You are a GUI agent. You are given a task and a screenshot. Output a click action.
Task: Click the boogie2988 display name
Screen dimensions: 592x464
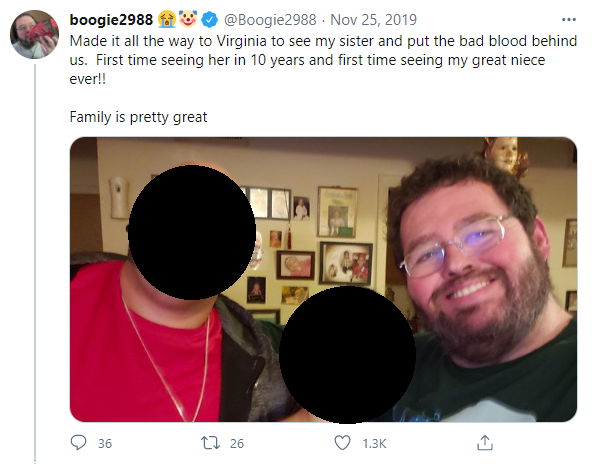point(111,20)
